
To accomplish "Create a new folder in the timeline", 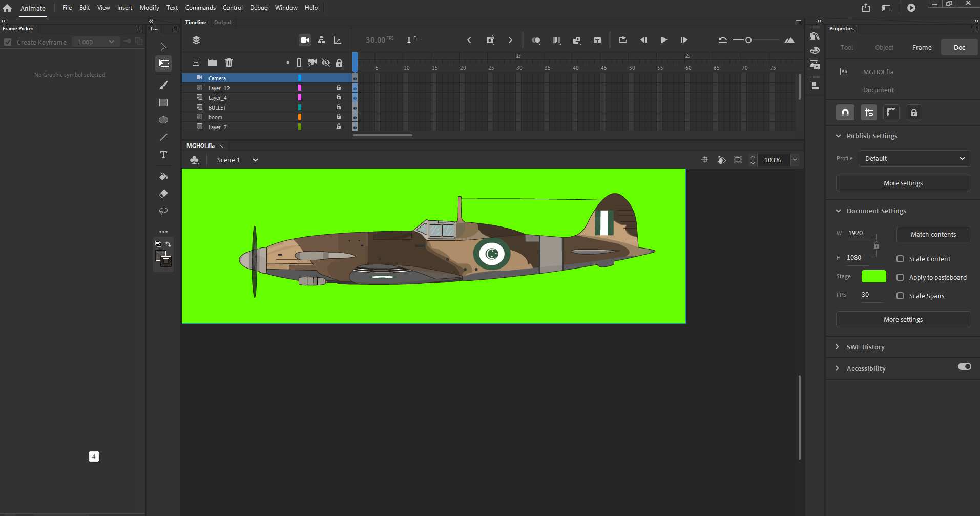I will (x=212, y=62).
